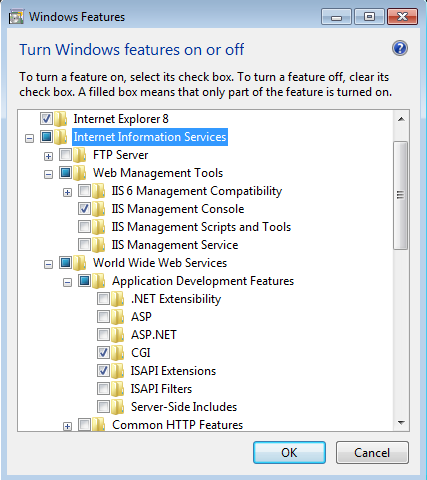Image resolution: width=427 pixels, height=480 pixels.
Task: Click the FTP Server folder icon
Action: coord(80,155)
